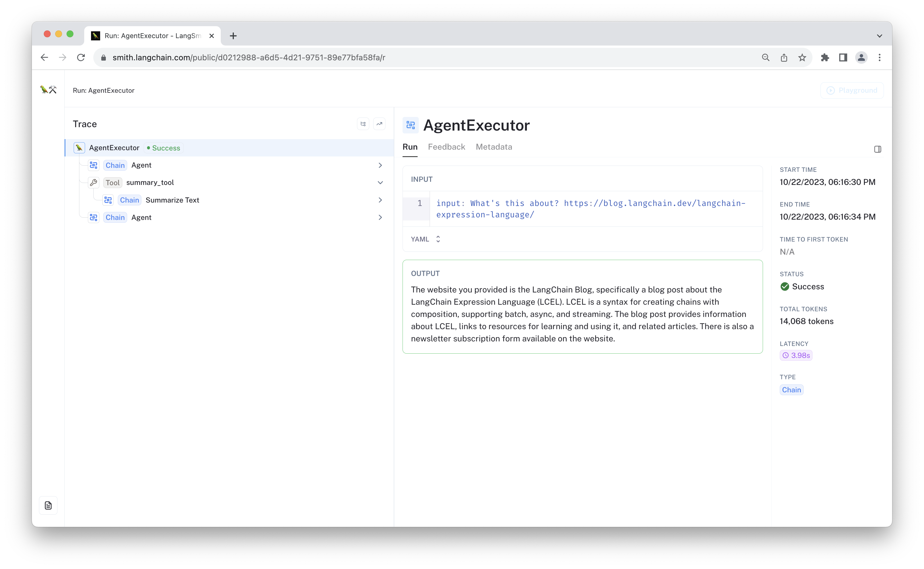Open the docs icon at bottom left
The image size is (924, 569).
pos(48,505)
